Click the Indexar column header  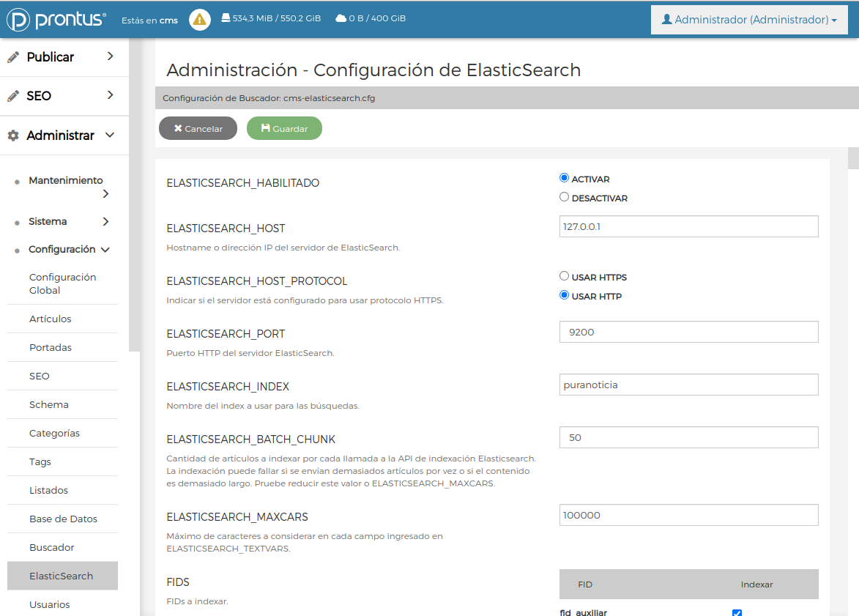tap(756, 585)
